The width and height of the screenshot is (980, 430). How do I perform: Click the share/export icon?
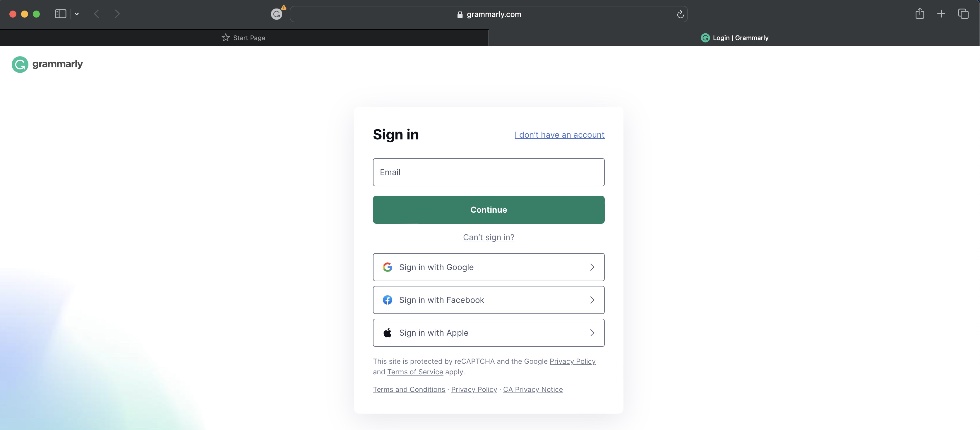click(x=920, y=13)
